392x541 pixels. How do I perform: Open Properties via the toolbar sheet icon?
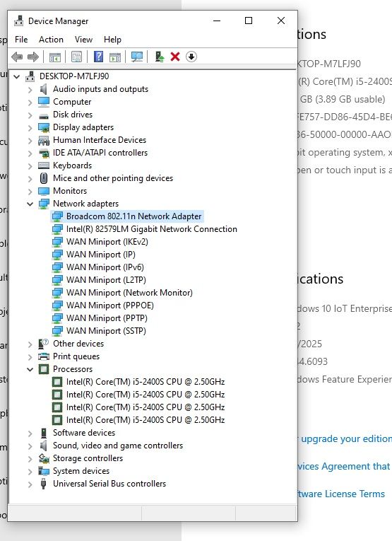[x=76, y=57]
